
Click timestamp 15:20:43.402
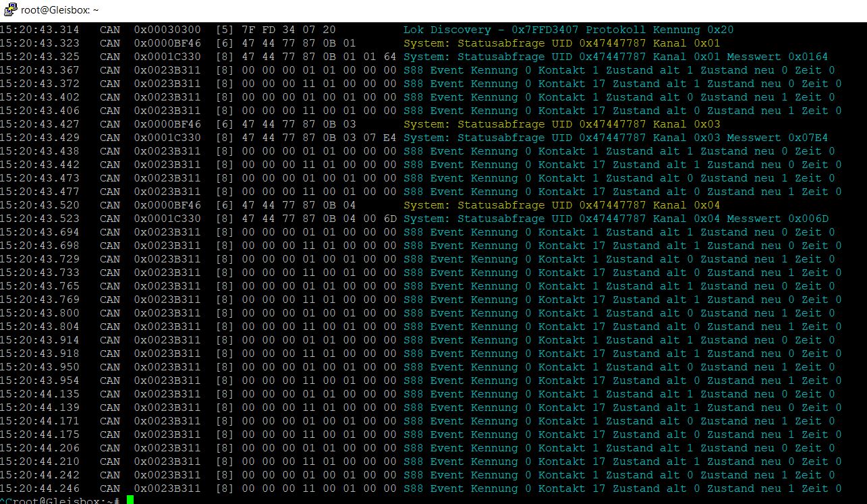click(40, 97)
